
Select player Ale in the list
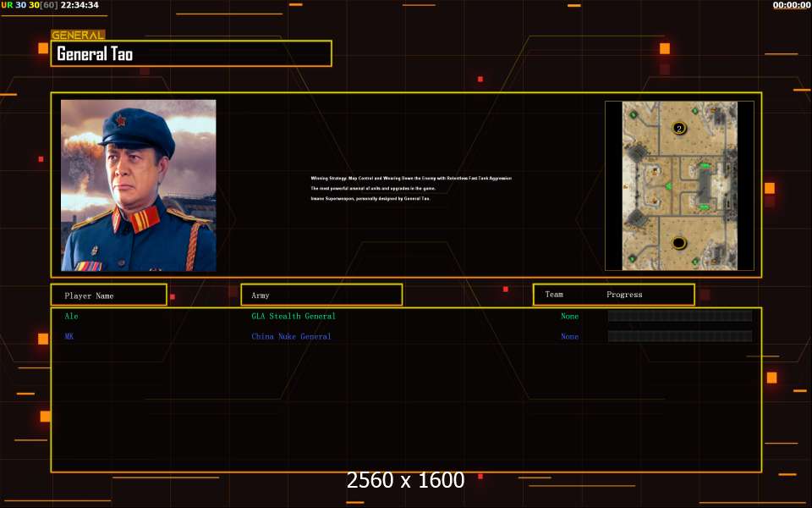71,316
